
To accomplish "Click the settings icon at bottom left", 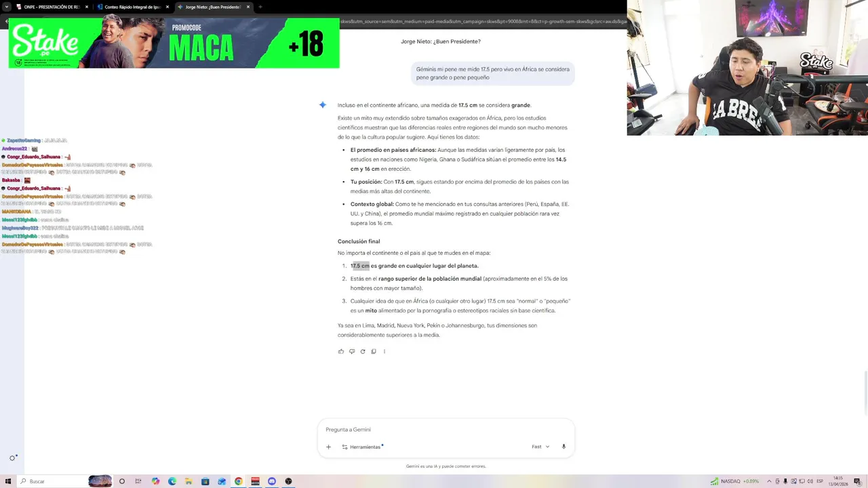I will pos(13,458).
